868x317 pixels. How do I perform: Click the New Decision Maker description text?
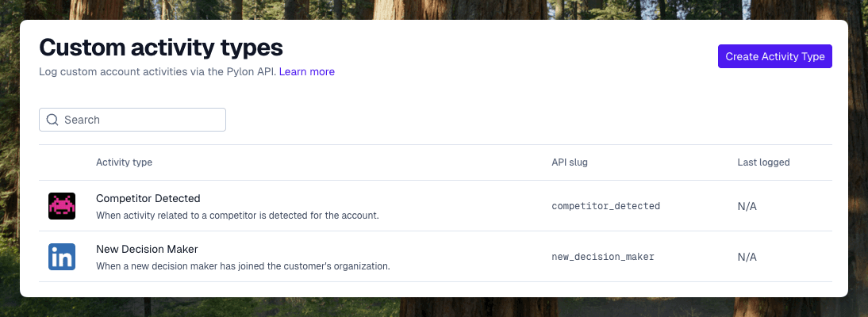pos(243,266)
